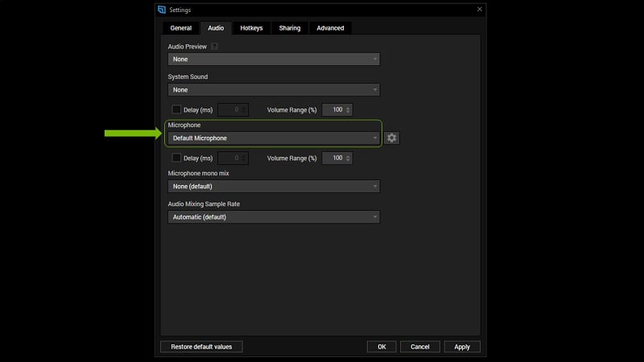Select the Audio tab
Viewport: 644px width, 362px height.
[216, 28]
